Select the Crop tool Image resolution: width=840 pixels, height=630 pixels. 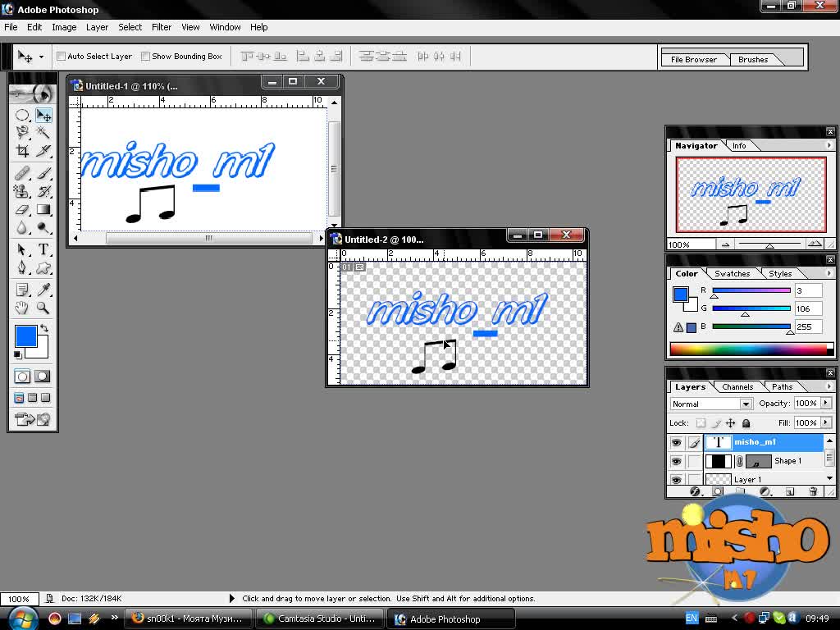(x=22, y=151)
